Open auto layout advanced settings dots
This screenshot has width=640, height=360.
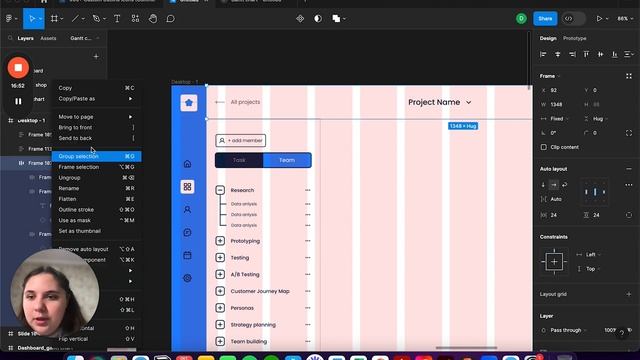[x=629, y=185]
